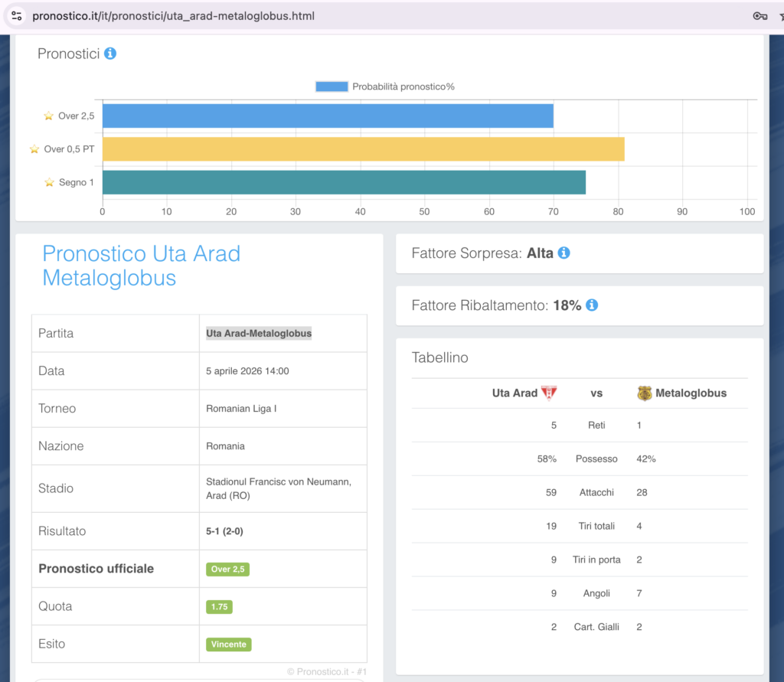The height and width of the screenshot is (682, 784).
Task: Click the star beside Over 0,5 PT
Action: (34, 148)
